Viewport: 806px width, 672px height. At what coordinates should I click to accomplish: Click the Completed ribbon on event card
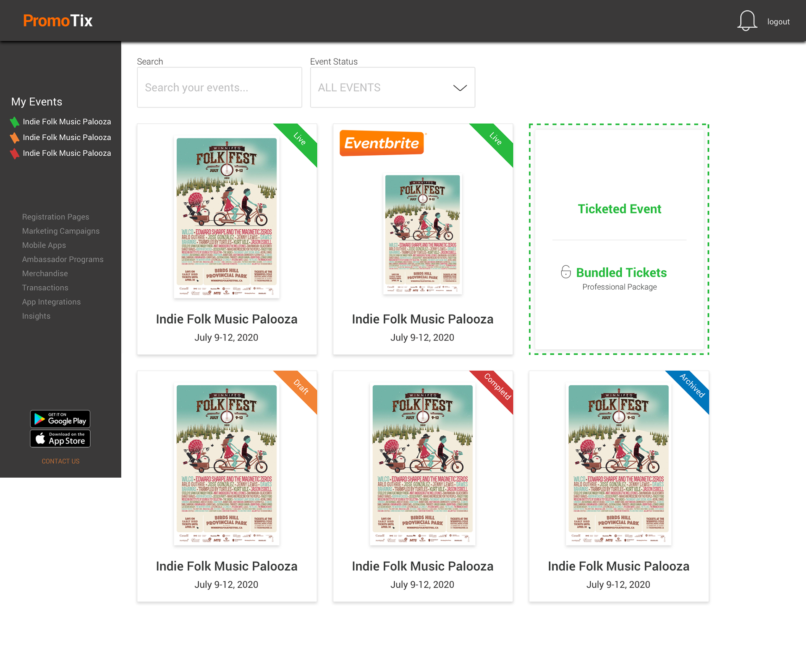click(x=497, y=387)
